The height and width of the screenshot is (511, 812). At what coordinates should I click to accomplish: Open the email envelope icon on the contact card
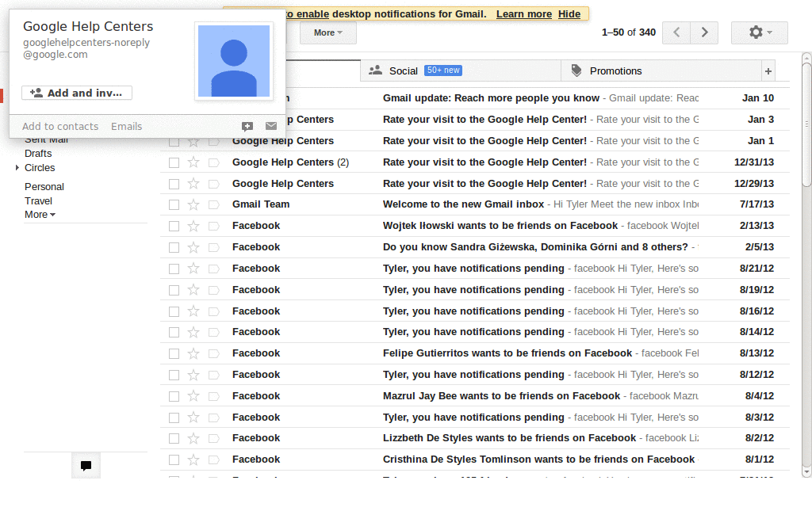[x=270, y=126]
